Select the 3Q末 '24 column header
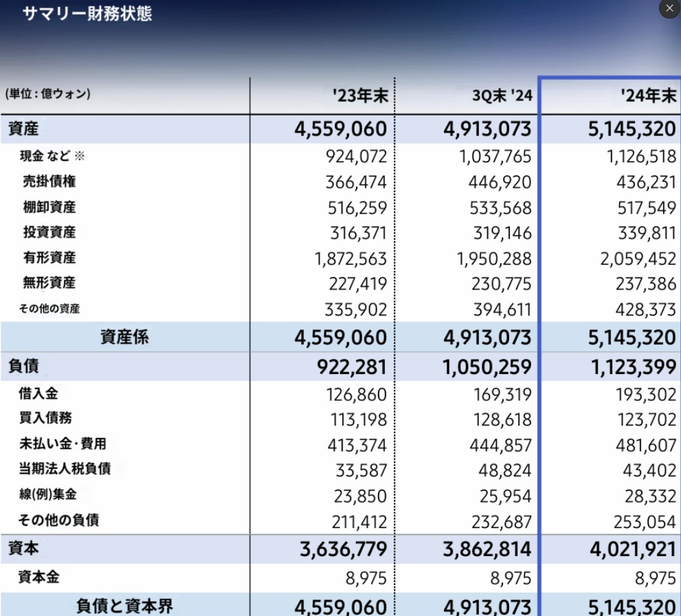681x616 pixels. [x=502, y=96]
